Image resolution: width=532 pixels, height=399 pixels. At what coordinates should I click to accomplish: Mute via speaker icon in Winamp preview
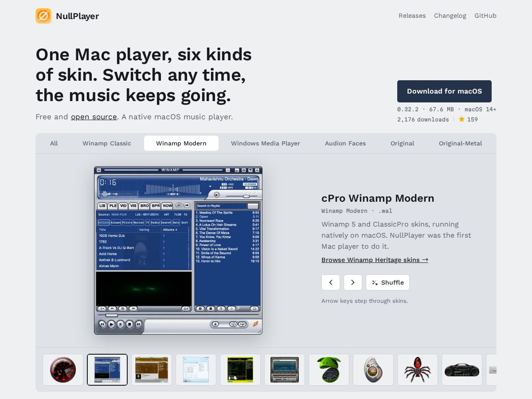pos(216,195)
